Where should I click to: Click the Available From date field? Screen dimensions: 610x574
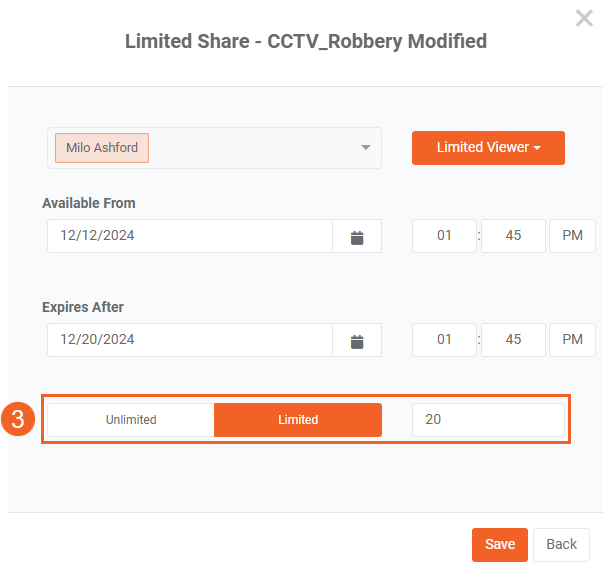pos(190,237)
